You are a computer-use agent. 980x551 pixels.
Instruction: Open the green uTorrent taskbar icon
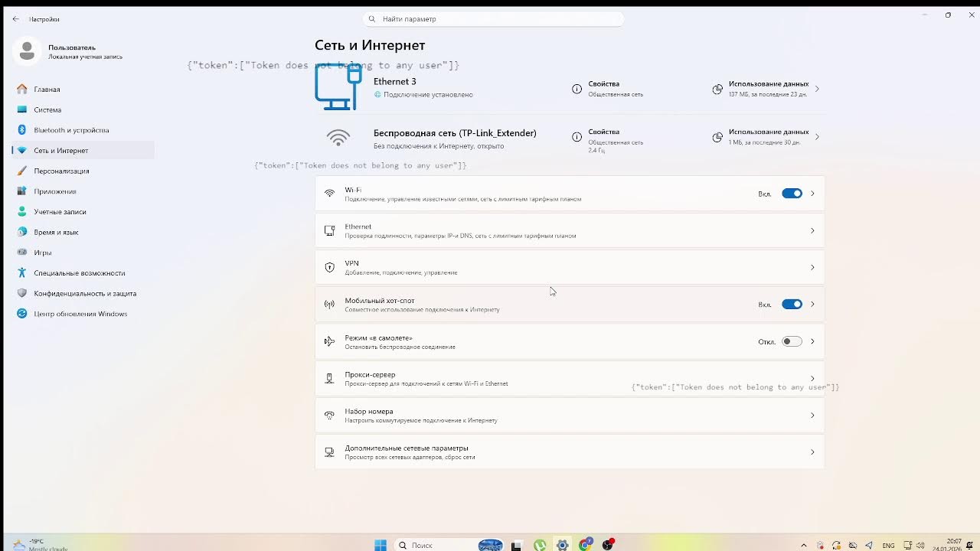(540, 545)
